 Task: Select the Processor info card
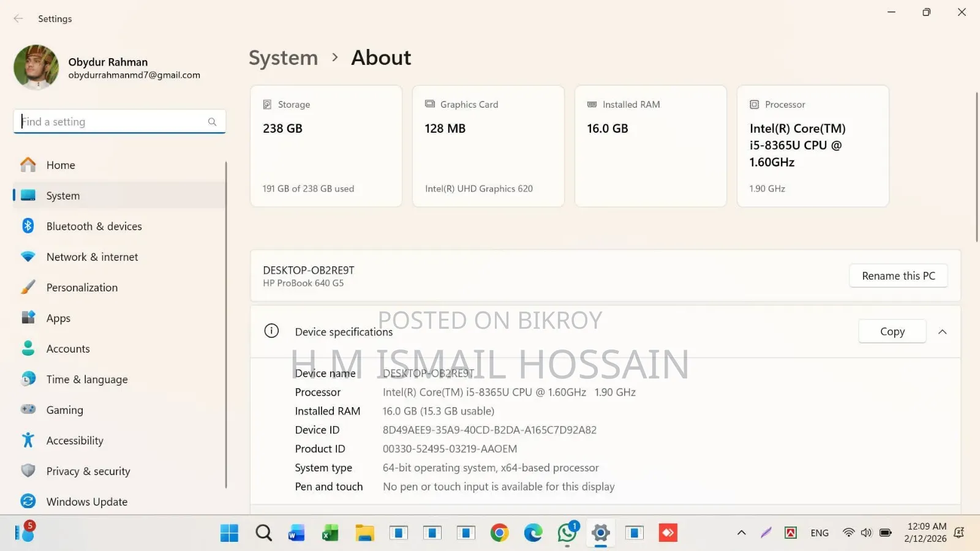pos(813,146)
